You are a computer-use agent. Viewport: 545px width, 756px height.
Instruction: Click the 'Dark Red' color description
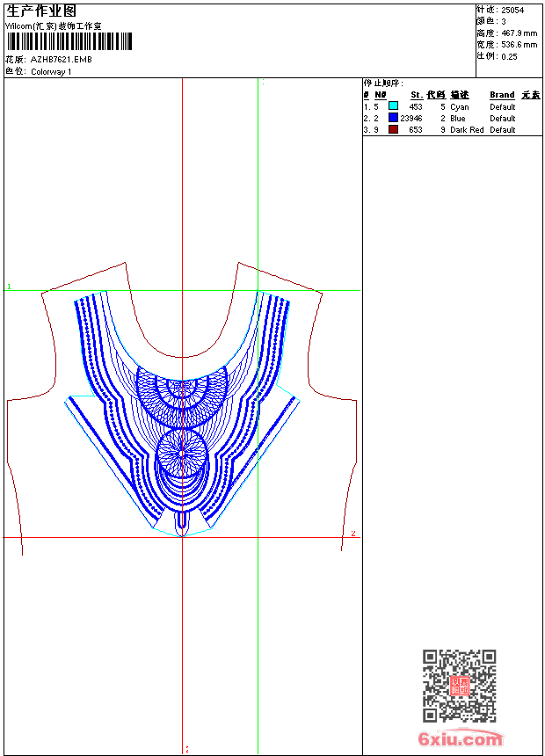click(x=467, y=130)
